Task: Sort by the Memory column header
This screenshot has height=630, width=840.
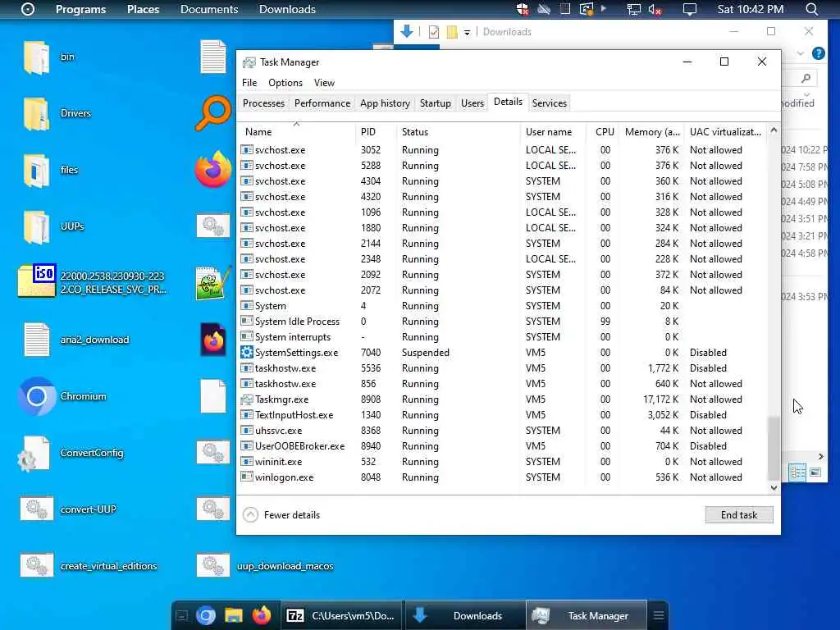Action: [x=652, y=132]
